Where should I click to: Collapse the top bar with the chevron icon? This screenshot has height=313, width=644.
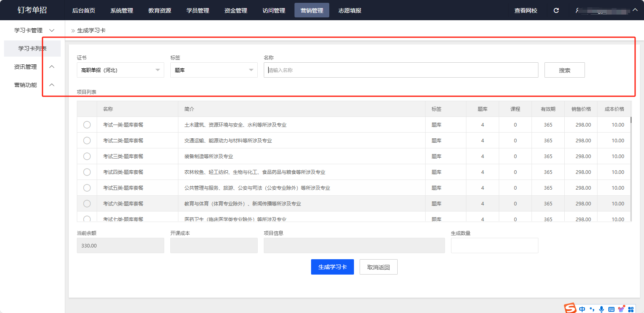click(x=635, y=10)
